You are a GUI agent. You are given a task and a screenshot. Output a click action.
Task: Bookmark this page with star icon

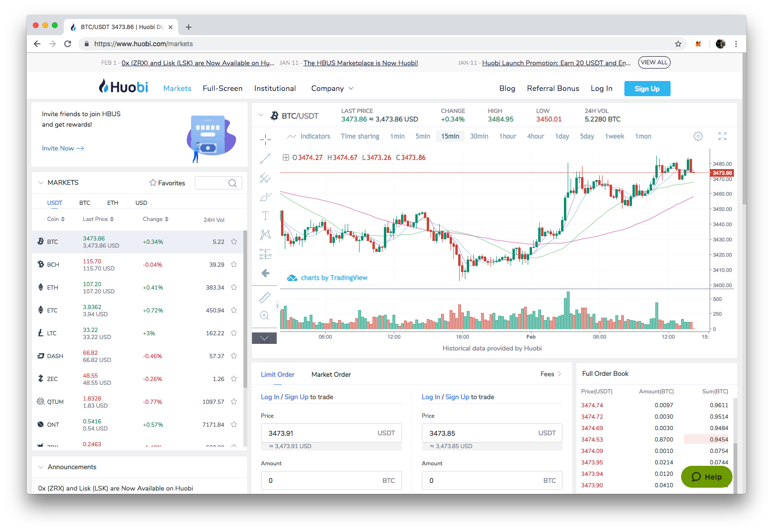pyautogui.click(x=678, y=44)
